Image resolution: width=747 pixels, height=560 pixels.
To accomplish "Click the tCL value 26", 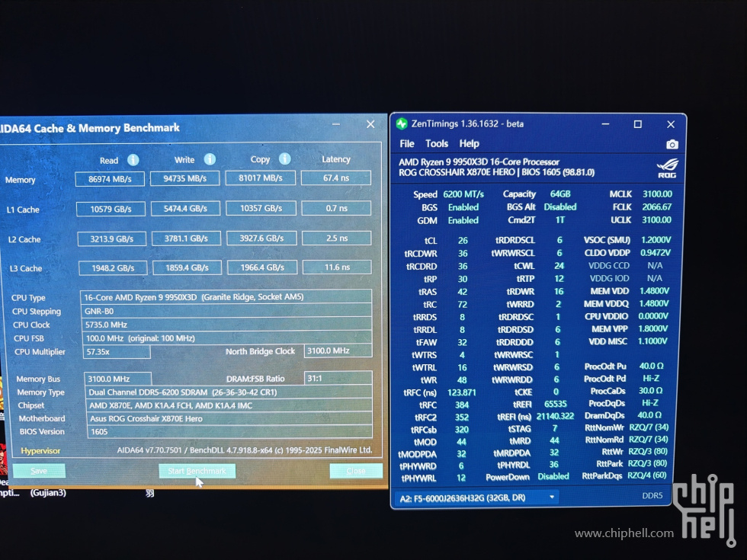I will [463, 241].
